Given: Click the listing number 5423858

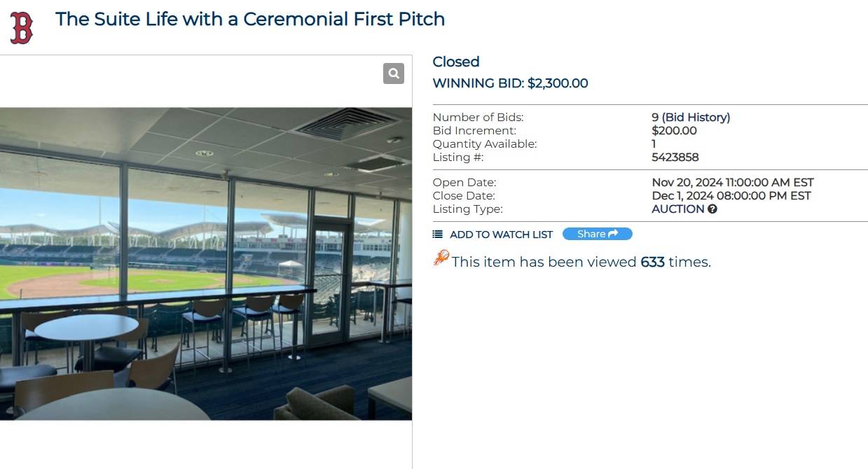Looking at the screenshot, I should [675, 157].
